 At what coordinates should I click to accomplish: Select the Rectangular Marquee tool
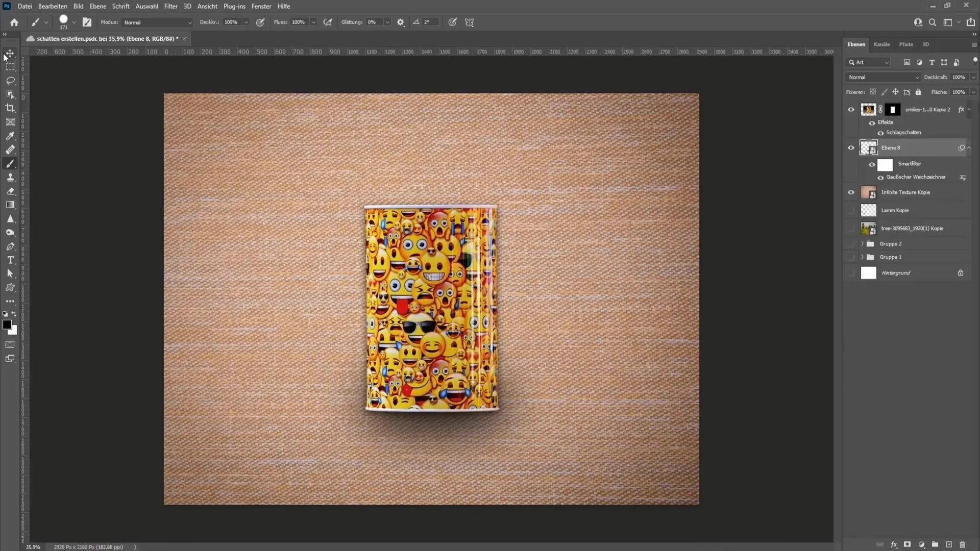click(10, 67)
